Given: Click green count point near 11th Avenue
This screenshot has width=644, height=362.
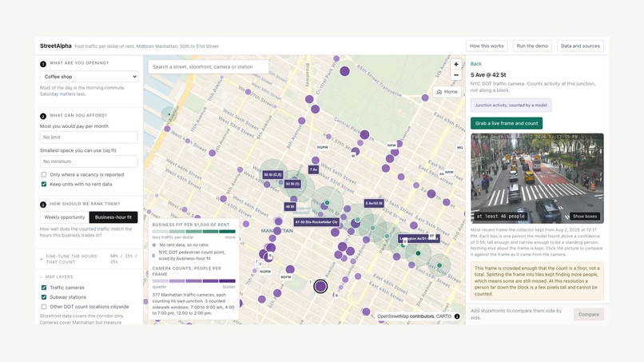Looking at the screenshot, I should tap(169, 114).
